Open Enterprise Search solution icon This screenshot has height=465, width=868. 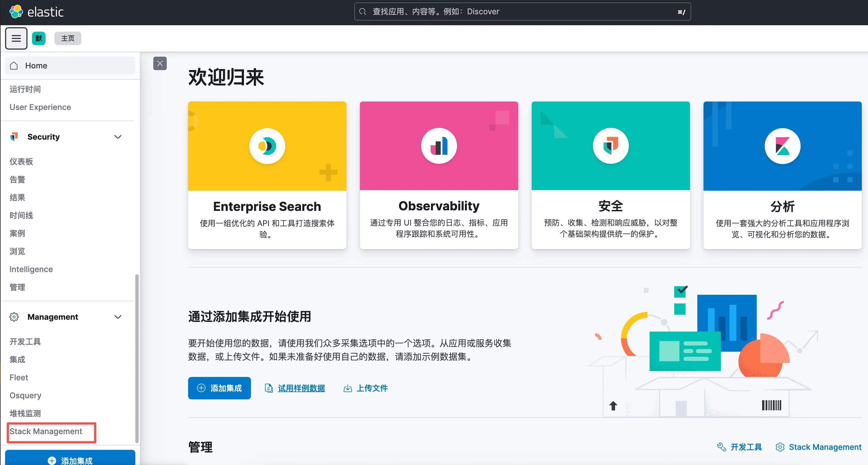[267, 146]
